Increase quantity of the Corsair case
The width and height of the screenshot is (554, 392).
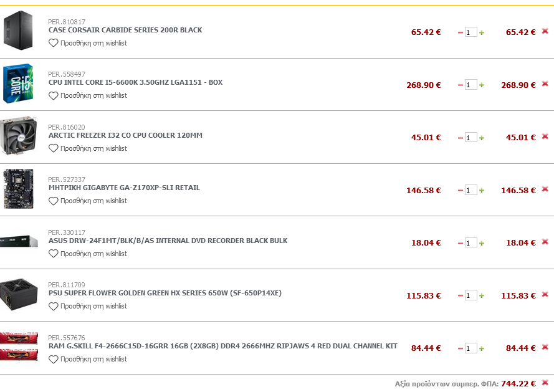click(x=482, y=32)
